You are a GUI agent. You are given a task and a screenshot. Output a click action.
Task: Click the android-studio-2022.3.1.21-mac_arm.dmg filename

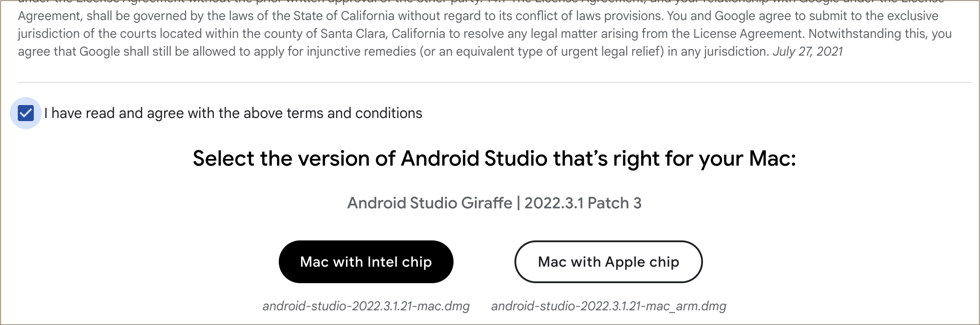tap(608, 306)
